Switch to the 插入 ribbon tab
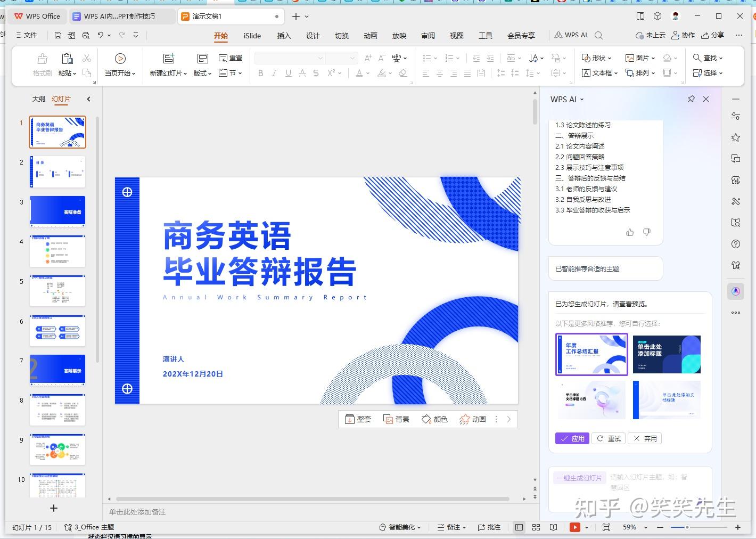 (x=284, y=36)
